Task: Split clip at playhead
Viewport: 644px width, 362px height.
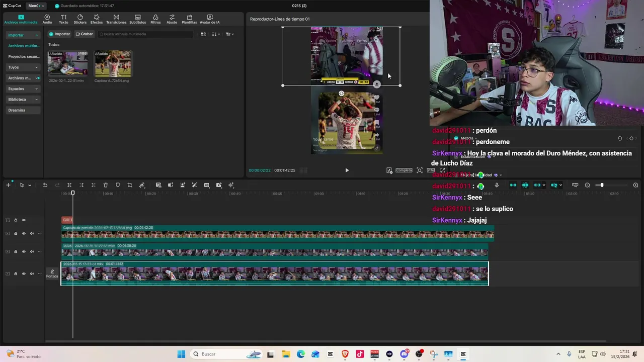Action: point(69,185)
